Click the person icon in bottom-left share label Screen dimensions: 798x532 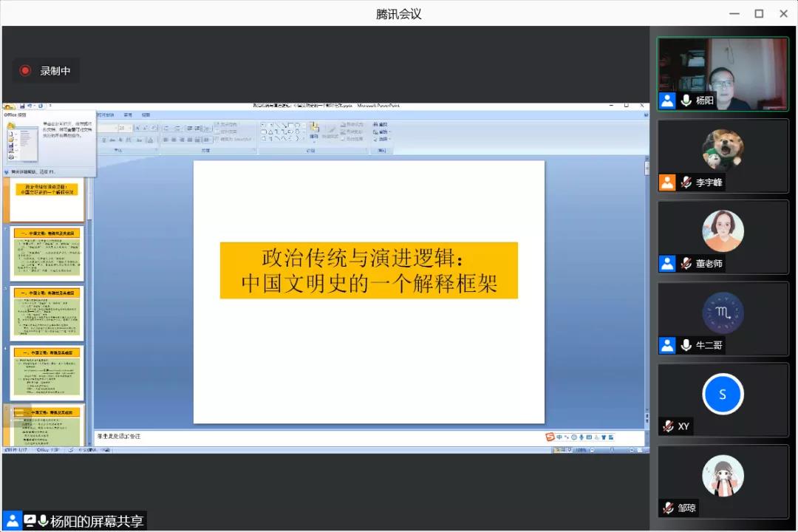click(13, 521)
